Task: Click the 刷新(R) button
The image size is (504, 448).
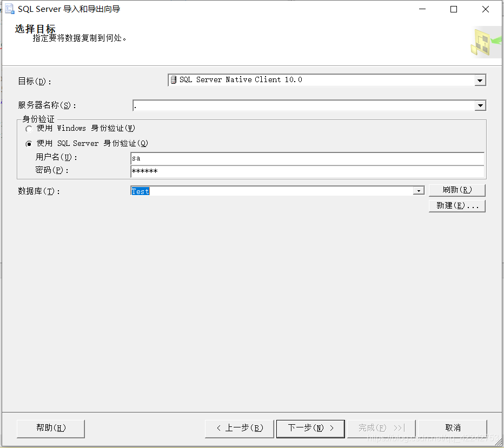Action: tap(457, 190)
